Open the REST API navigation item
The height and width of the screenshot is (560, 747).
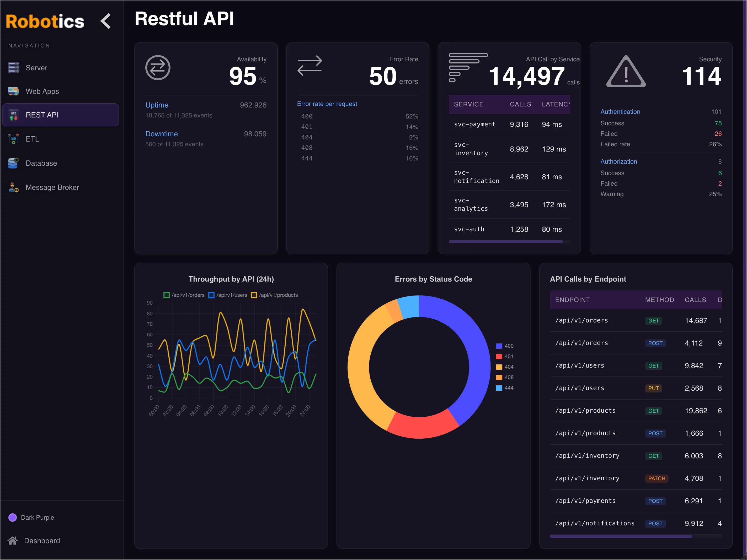point(60,115)
